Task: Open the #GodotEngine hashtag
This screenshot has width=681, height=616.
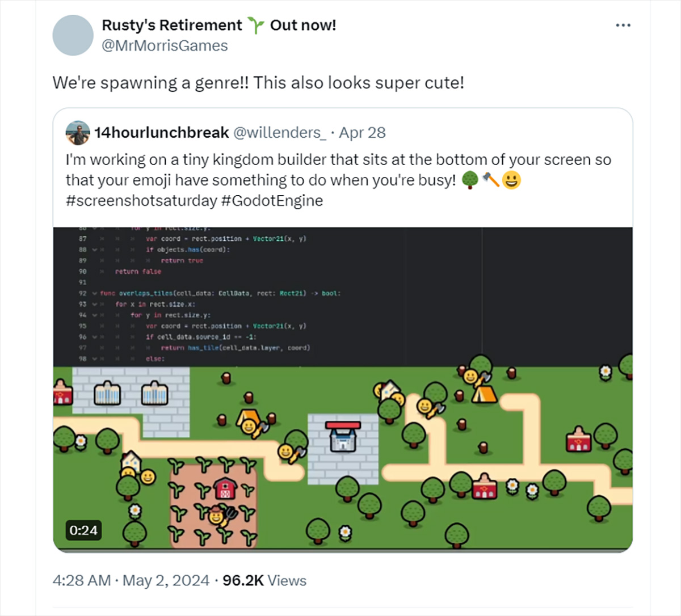Action: click(272, 201)
